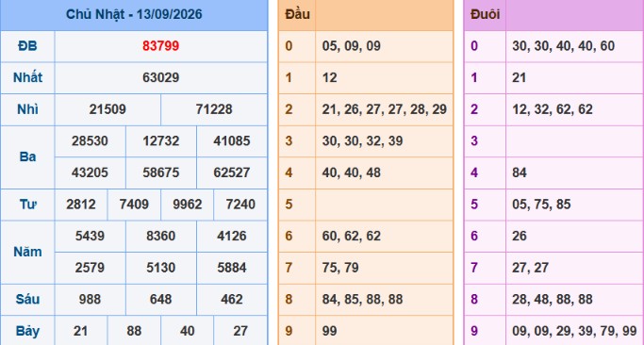Click the Đuôi column header
This screenshot has height=345, width=644.
pyautogui.click(x=485, y=14)
